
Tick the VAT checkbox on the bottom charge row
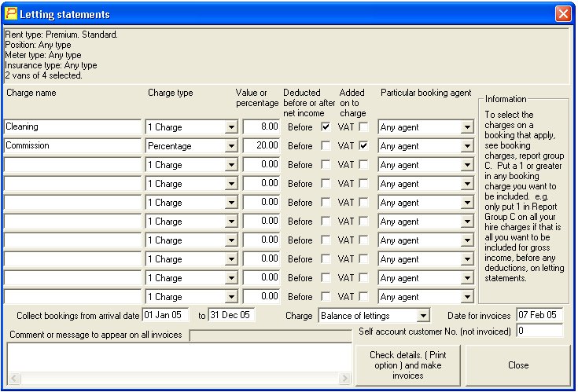pos(363,297)
